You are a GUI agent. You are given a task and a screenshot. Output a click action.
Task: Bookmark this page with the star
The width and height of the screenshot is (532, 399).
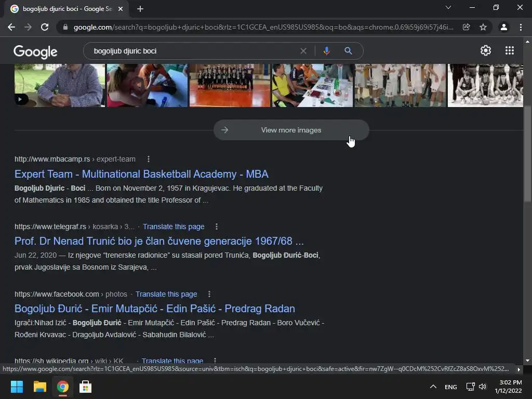tap(483, 27)
